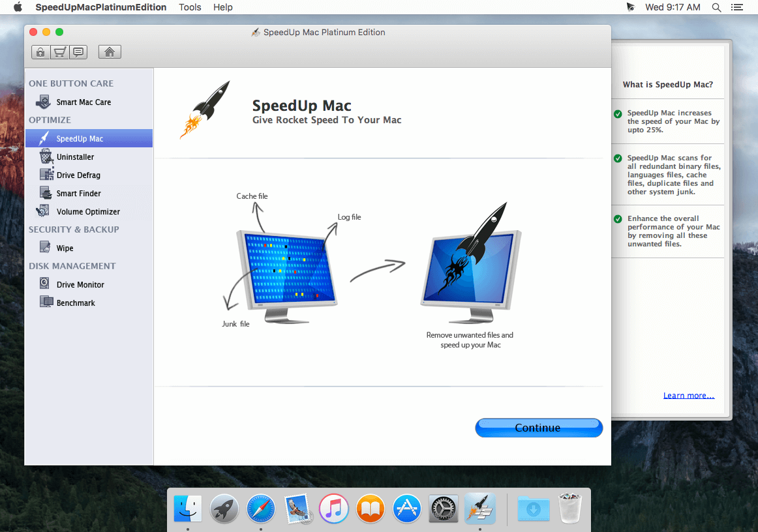Follow the Learn more... link

click(x=688, y=395)
